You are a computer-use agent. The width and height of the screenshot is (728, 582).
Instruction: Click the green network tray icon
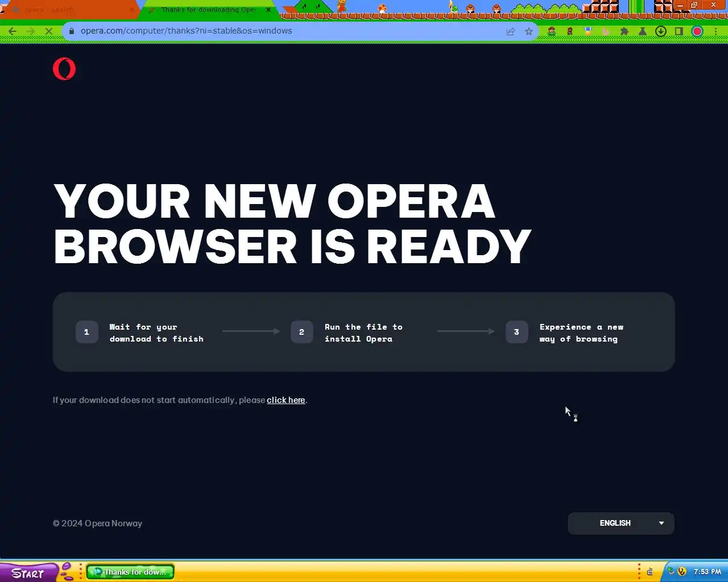click(671, 571)
